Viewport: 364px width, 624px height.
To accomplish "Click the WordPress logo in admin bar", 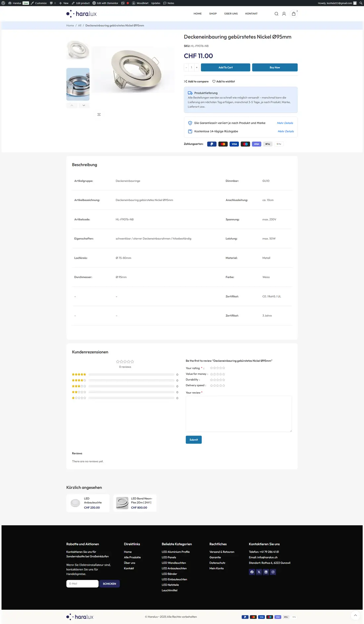I will click(3, 3).
